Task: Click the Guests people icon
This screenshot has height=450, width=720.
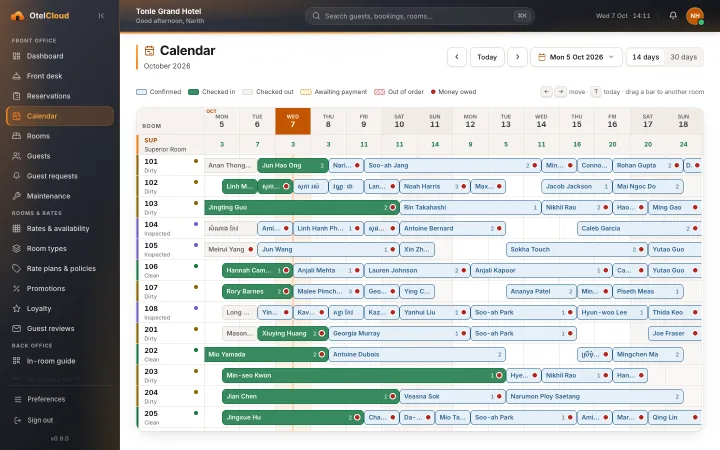Action: click(17, 156)
